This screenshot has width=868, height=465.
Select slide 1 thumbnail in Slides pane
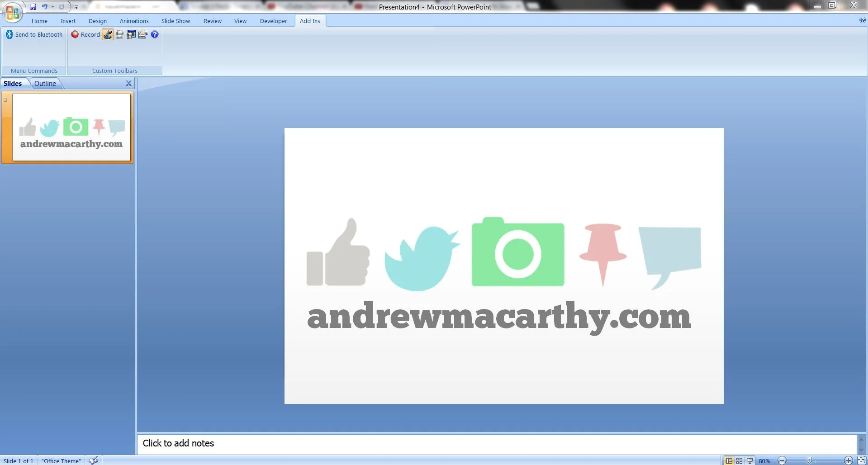click(x=71, y=127)
